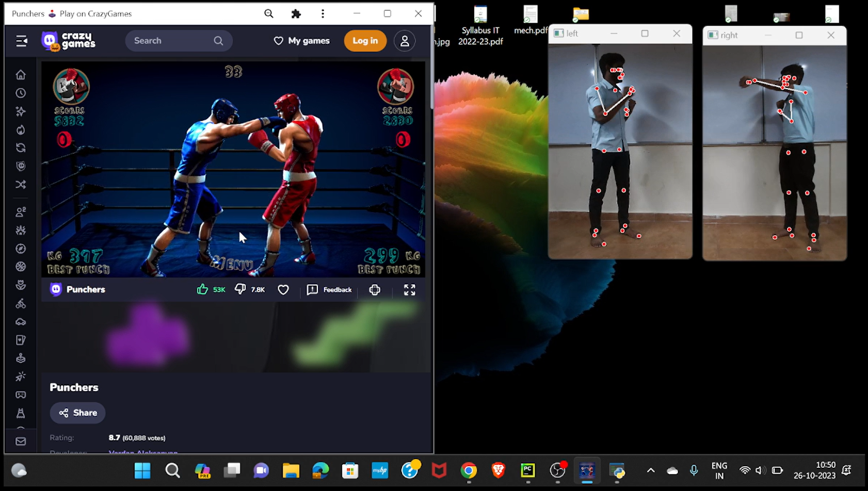Add Punchers to favorites with heart icon
The height and width of the screenshot is (491, 868).
[283, 290]
